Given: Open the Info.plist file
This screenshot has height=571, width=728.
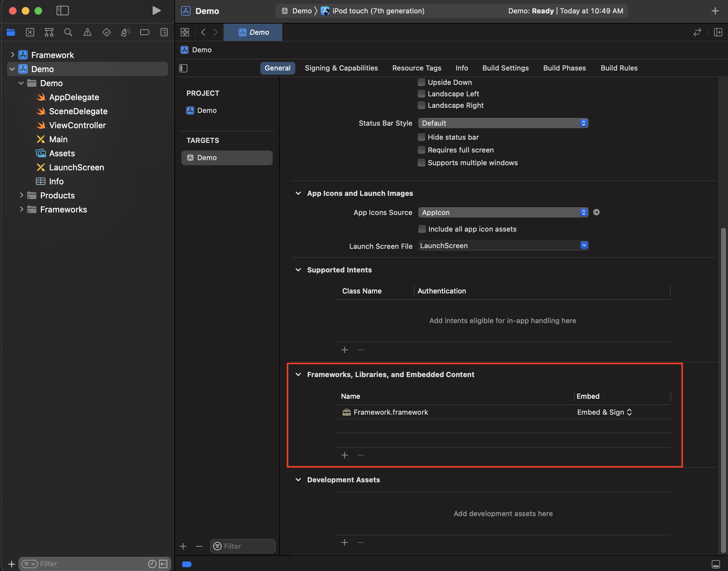Looking at the screenshot, I should [55, 181].
